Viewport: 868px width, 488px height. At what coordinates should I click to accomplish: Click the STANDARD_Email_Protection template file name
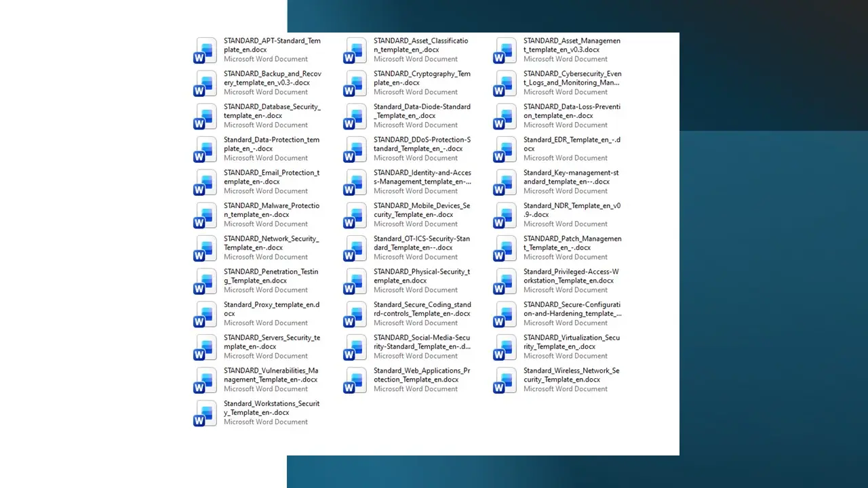pyautogui.click(x=271, y=177)
